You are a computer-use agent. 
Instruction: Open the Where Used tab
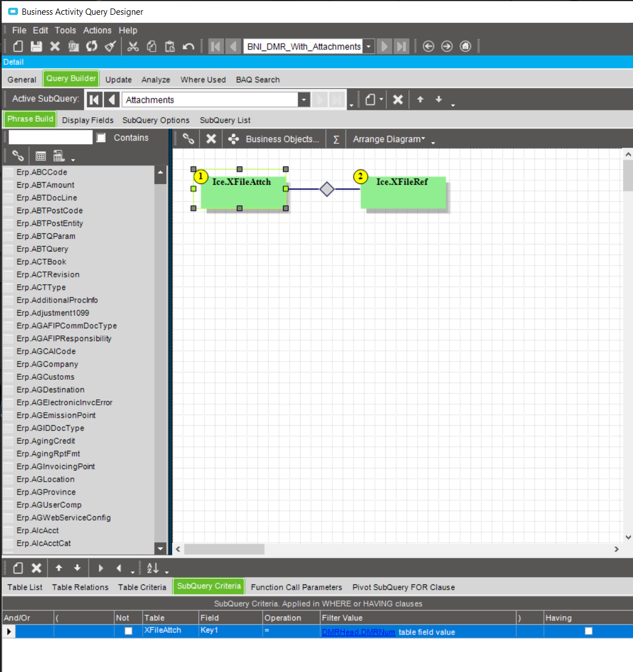pyautogui.click(x=203, y=80)
